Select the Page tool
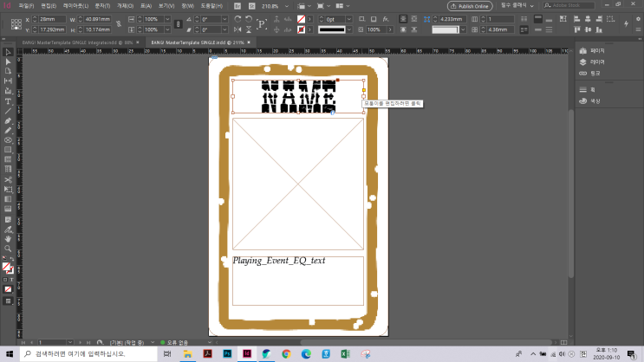This screenshot has height=362, width=644. point(8,71)
